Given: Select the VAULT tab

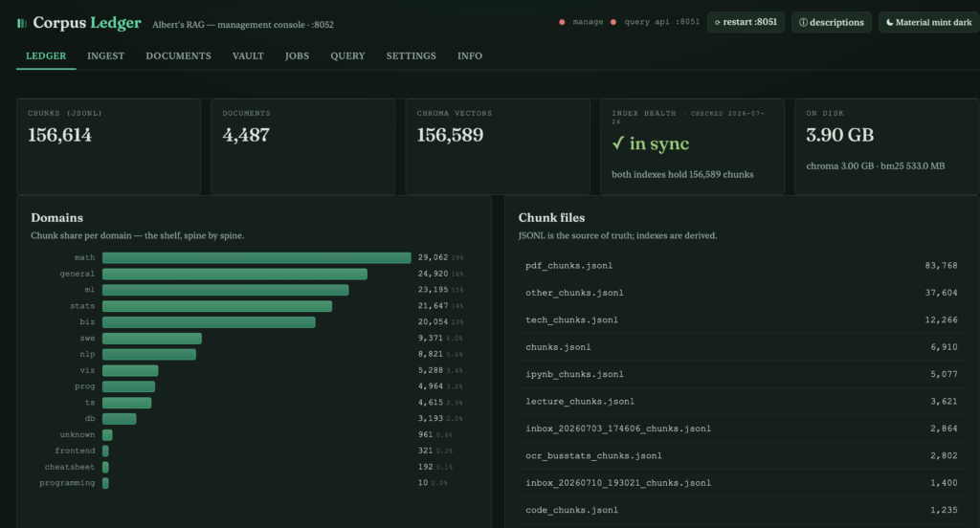Looking at the screenshot, I should 248,56.
